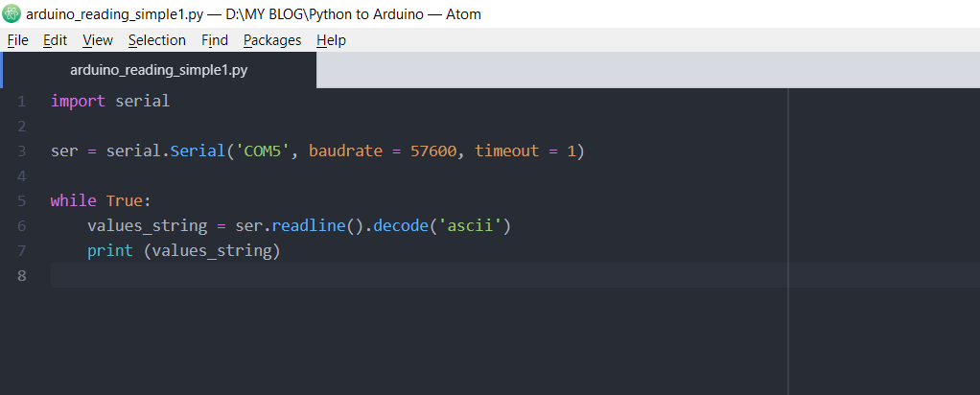The image size is (980, 395).
Task: Click the 'True' constant on line 5
Action: pyautogui.click(x=125, y=201)
